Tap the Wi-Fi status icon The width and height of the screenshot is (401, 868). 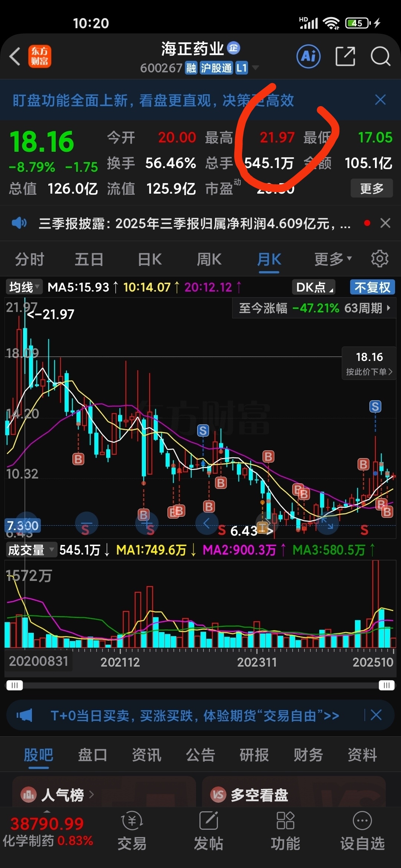point(331,23)
